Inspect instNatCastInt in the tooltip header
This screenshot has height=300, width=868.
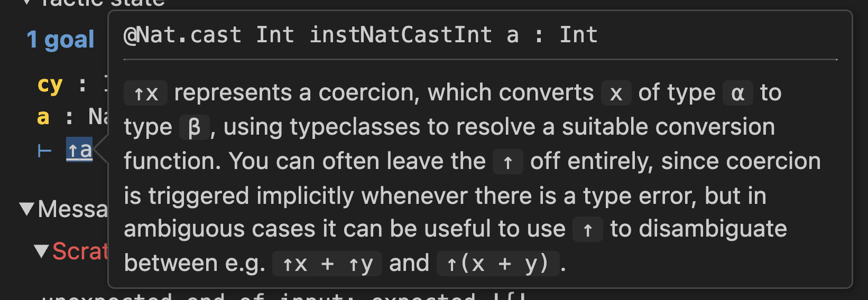(401, 35)
